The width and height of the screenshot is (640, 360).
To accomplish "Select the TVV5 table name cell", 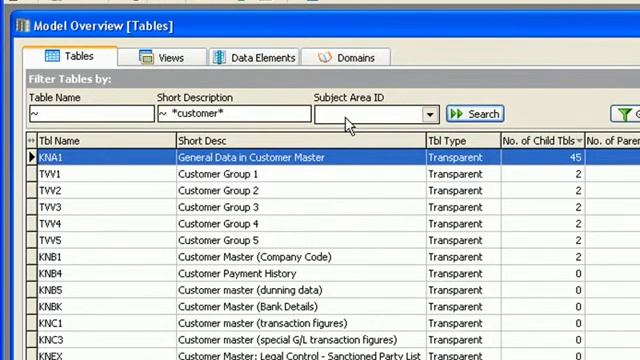I will [x=107, y=240].
